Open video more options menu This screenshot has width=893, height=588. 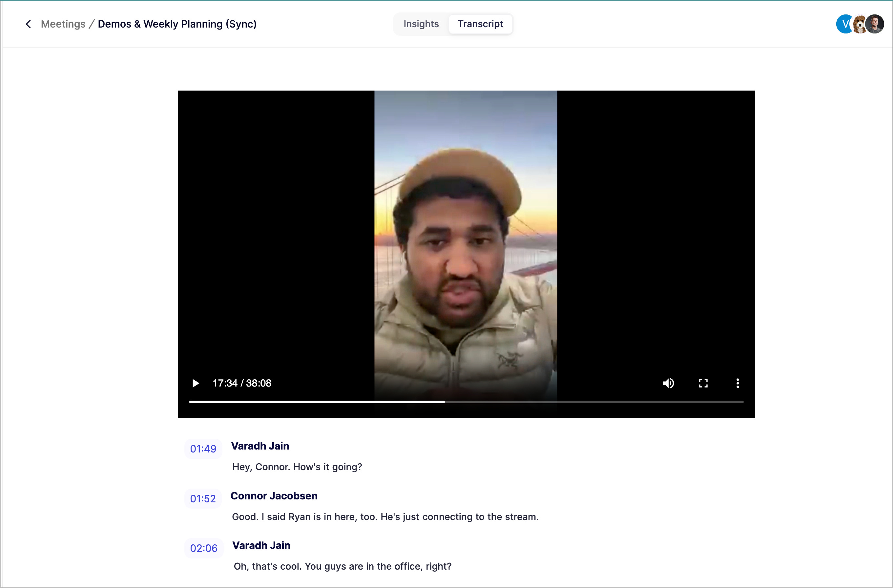pos(738,383)
